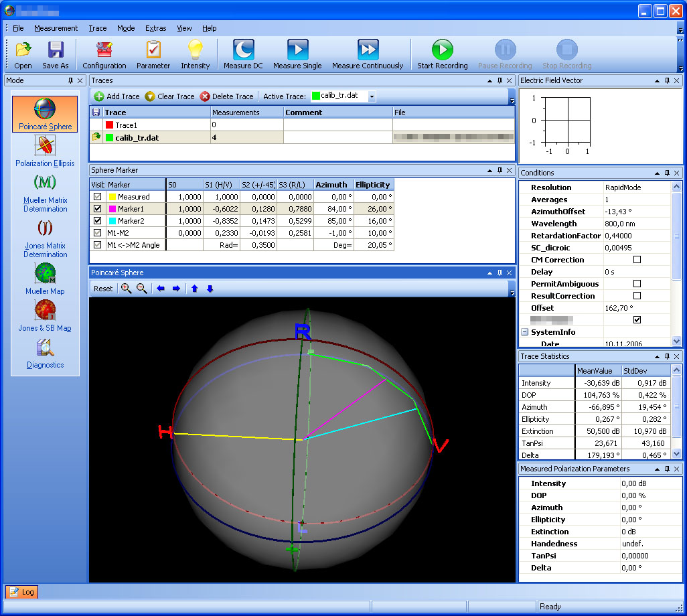Click the Delete Trace button
Image resolution: width=687 pixels, height=616 pixels.
pyautogui.click(x=226, y=96)
